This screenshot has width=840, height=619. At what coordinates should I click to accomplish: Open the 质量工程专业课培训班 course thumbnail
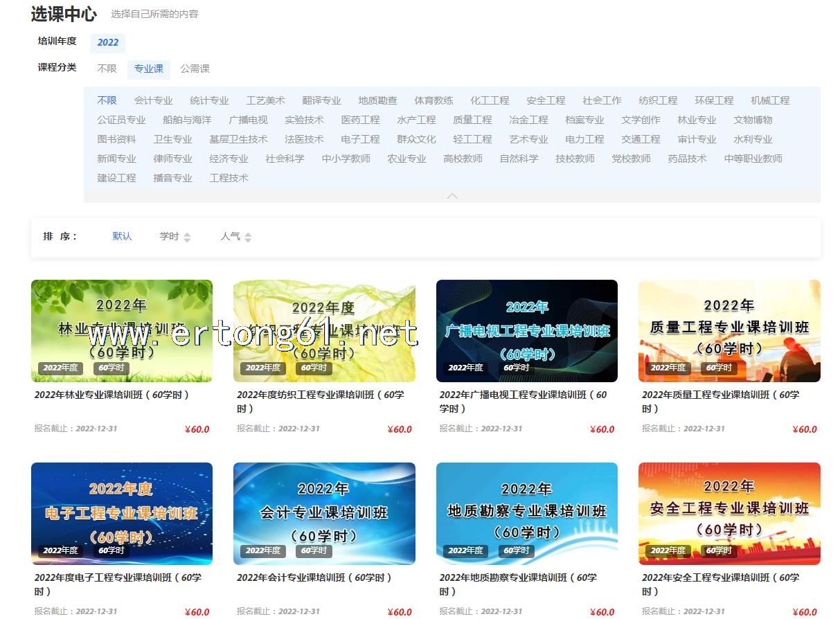pos(729,331)
